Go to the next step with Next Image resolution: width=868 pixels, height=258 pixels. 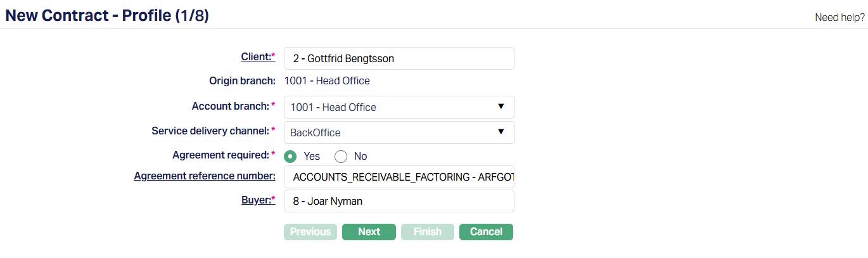pyautogui.click(x=369, y=232)
